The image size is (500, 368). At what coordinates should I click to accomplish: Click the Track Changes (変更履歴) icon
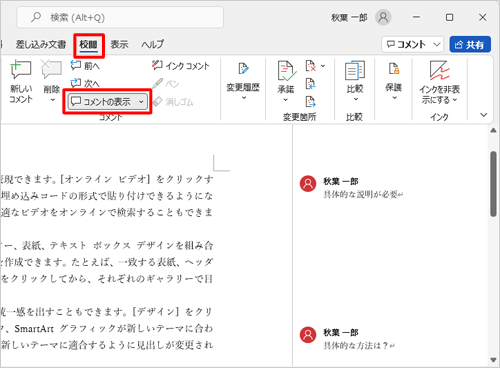pos(243,69)
